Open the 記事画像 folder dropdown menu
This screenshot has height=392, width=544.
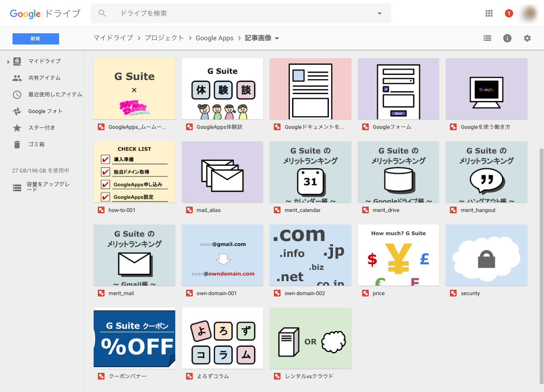tap(277, 38)
